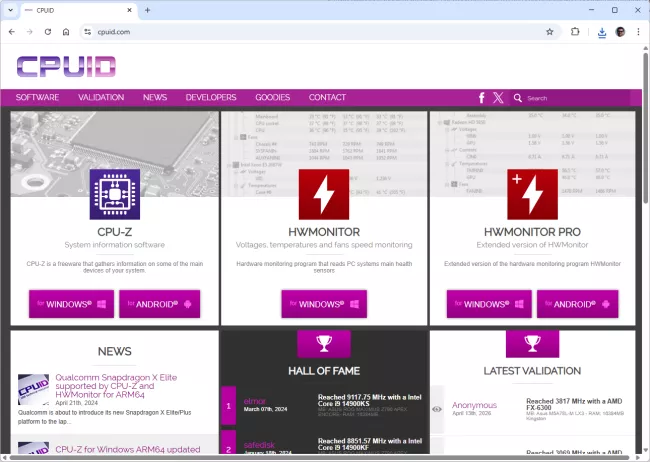Click the HWMonitor Pro lightning icon

(532, 194)
